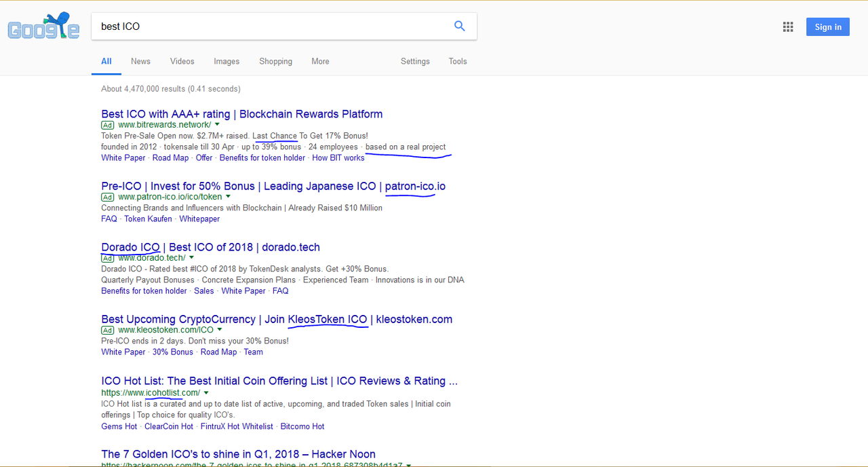Viewport: 868px width, 467px height.
Task: Expand dropdown arrow next to icohotlist.com URL
Action: point(206,393)
